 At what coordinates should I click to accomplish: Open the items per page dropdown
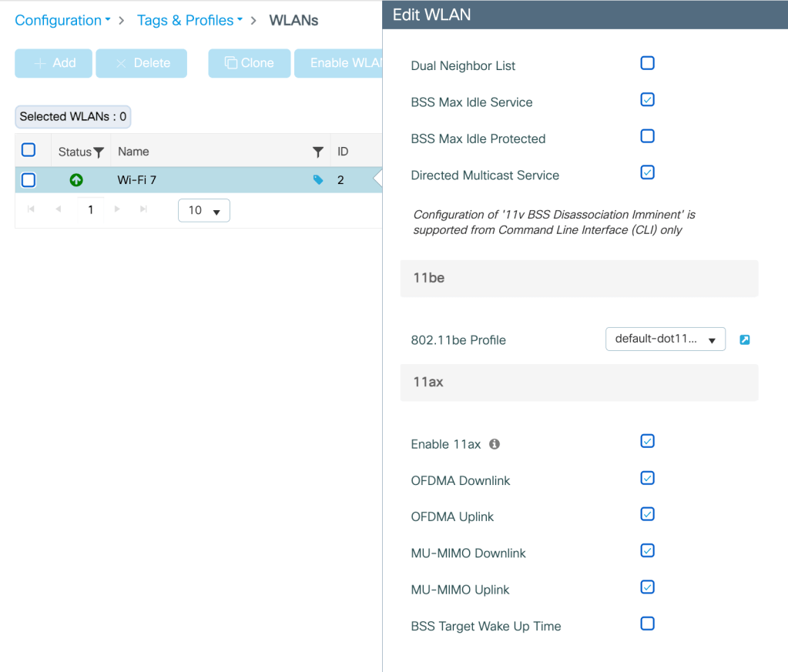pyautogui.click(x=204, y=210)
